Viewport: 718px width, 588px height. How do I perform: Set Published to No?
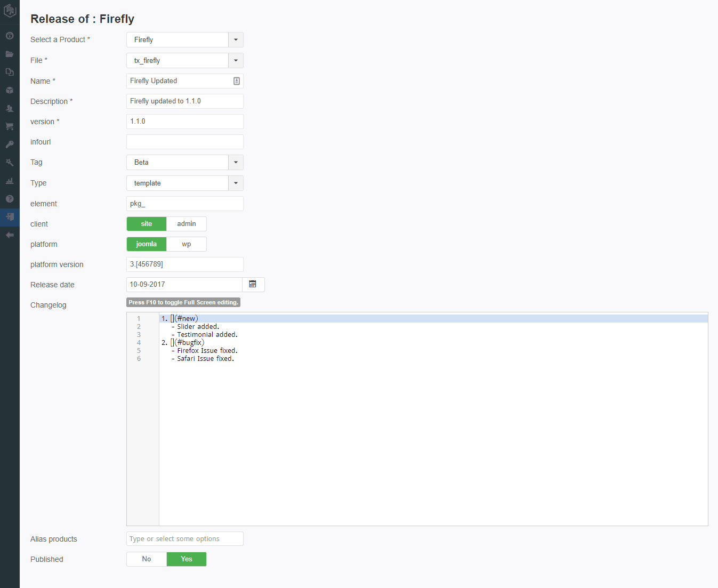[147, 559]
